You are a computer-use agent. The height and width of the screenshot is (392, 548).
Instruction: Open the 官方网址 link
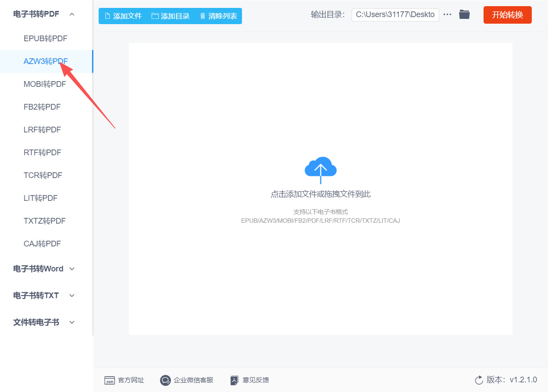tap(131, 380)
